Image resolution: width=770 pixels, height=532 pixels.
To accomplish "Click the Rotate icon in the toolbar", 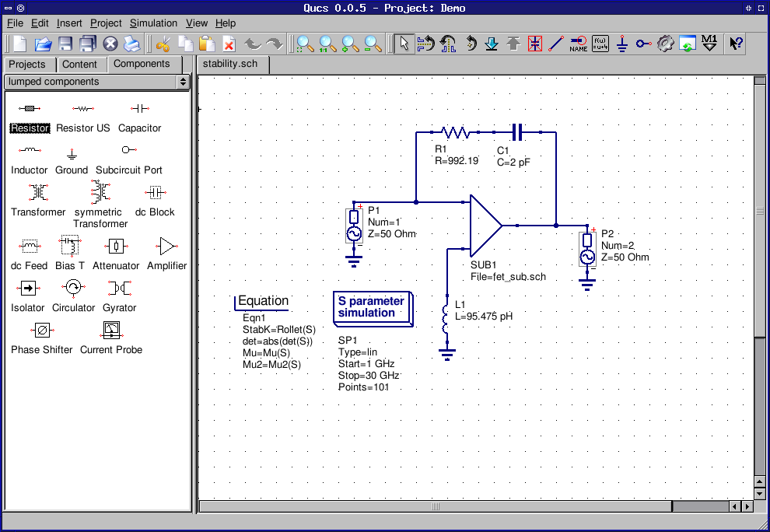I will 471,44.
